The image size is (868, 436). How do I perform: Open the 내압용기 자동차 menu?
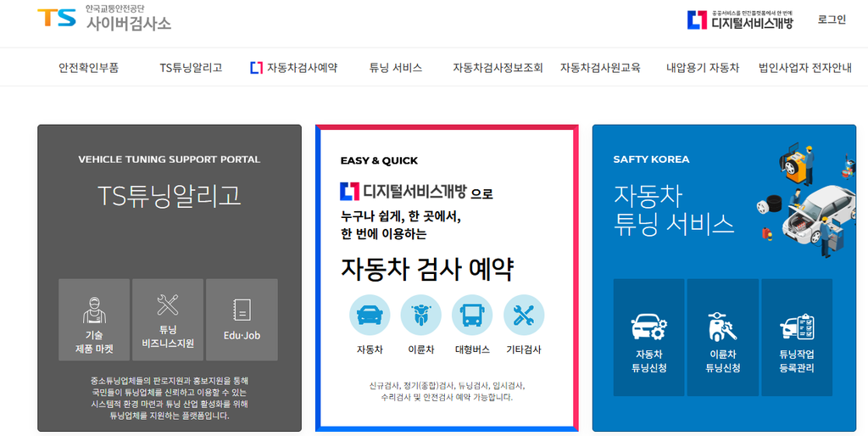coord(703,68)
